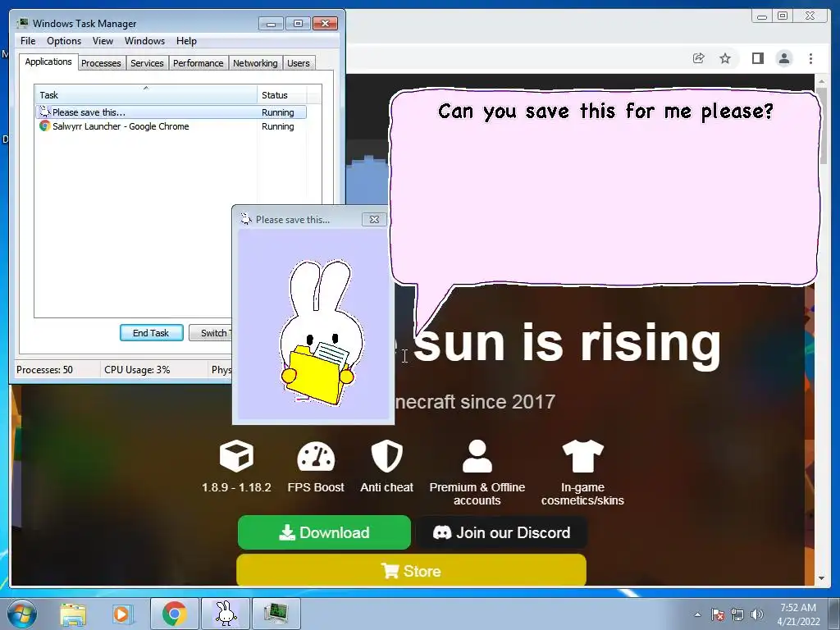Open Windows Explorer from taskbar

coord(73,614)
